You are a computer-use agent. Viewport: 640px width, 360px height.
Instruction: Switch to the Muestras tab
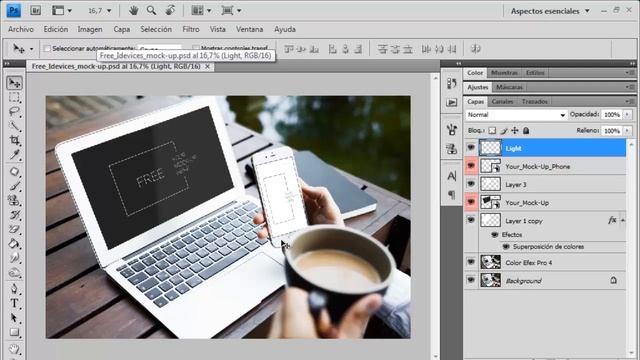(x=504, y=73)
